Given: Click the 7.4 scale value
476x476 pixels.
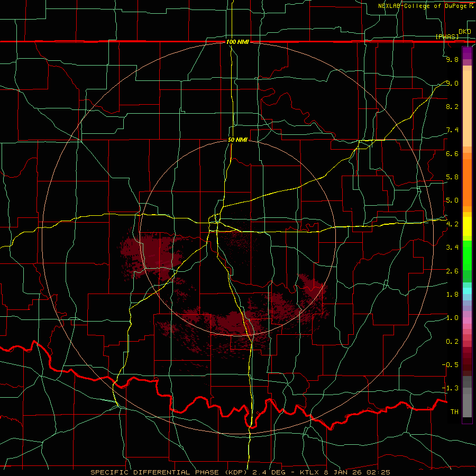Looking at the screenshot, I should pyautogui.click(x=452, y=130).
